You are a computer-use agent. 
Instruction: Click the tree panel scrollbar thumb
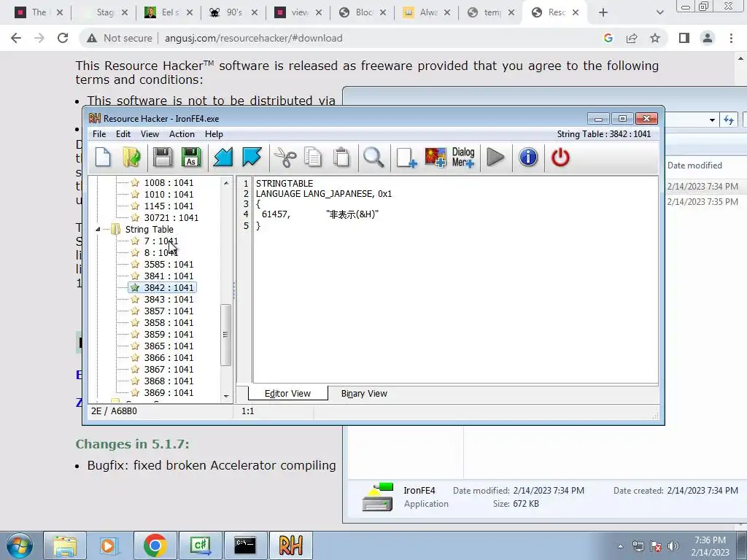tap(226, 335)
